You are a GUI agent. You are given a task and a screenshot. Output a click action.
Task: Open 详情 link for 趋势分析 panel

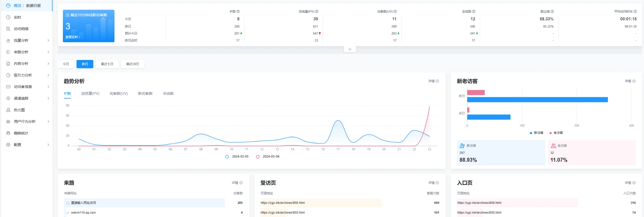[x=433, y=81]
